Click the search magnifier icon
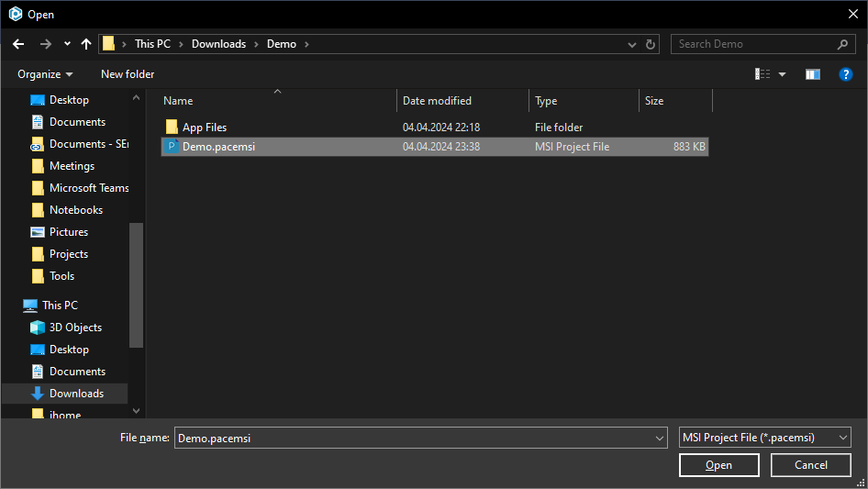The height and width of the screenshot is (489, 868). pyautogui.click(x=842, y=44)
